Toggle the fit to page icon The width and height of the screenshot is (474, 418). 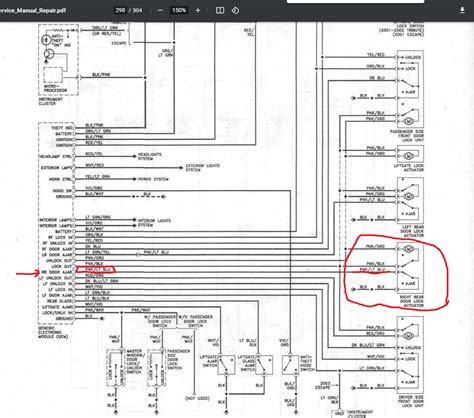(x=220, y=10)
